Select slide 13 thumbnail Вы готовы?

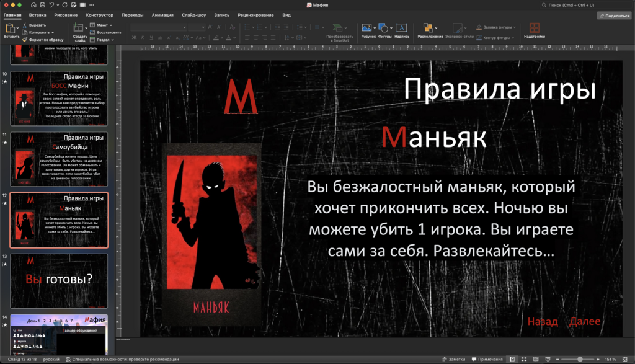tap(59, 281)
